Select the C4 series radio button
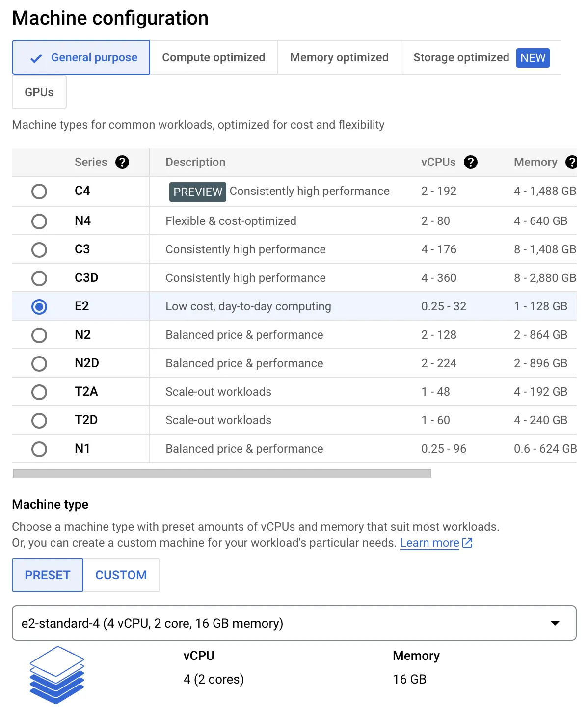Viewport: 588px width, 714px height. coord(39,192)
